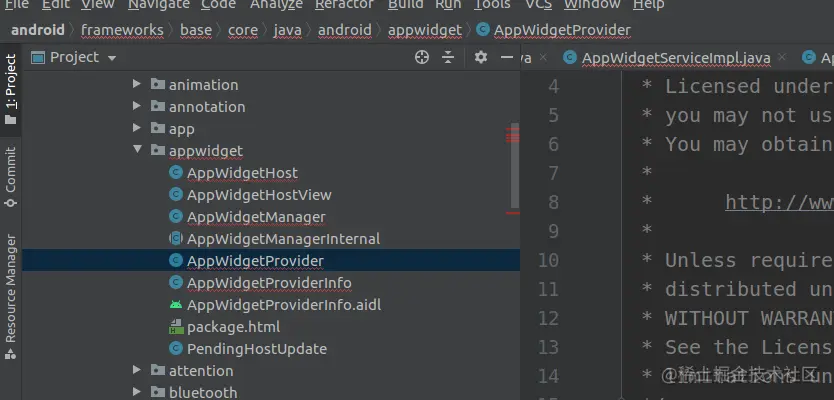Select the package.html file
The height and width of the screenshot is (400, 834).
point(224,327)
